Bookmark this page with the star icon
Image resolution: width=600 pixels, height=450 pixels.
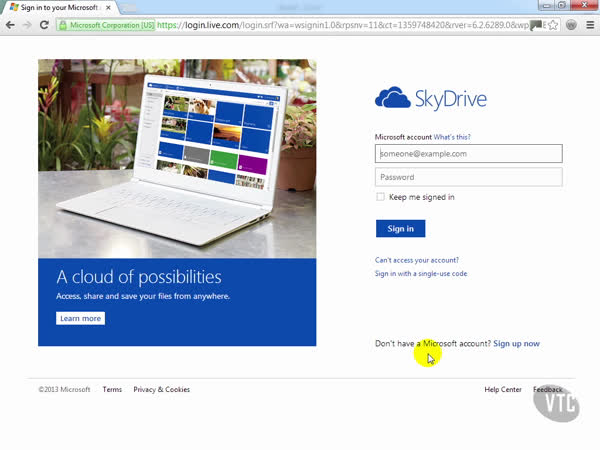tap(553, 25)
